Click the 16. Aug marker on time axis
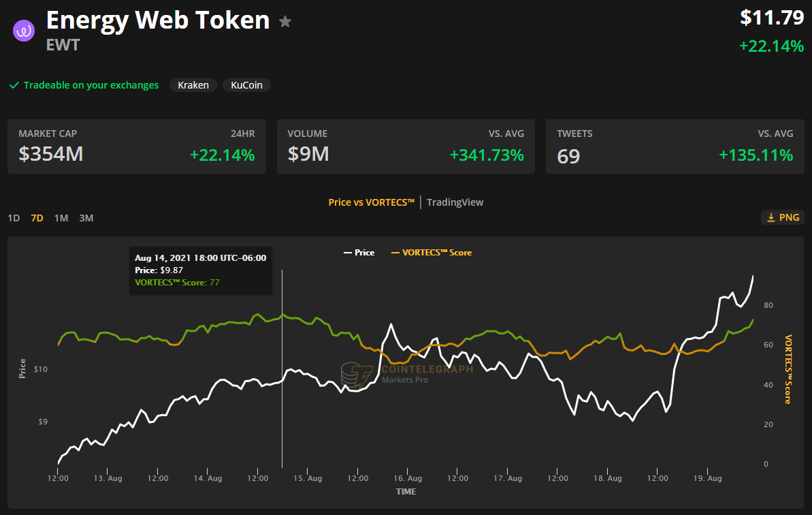812x515 pixels. point(408,478)
